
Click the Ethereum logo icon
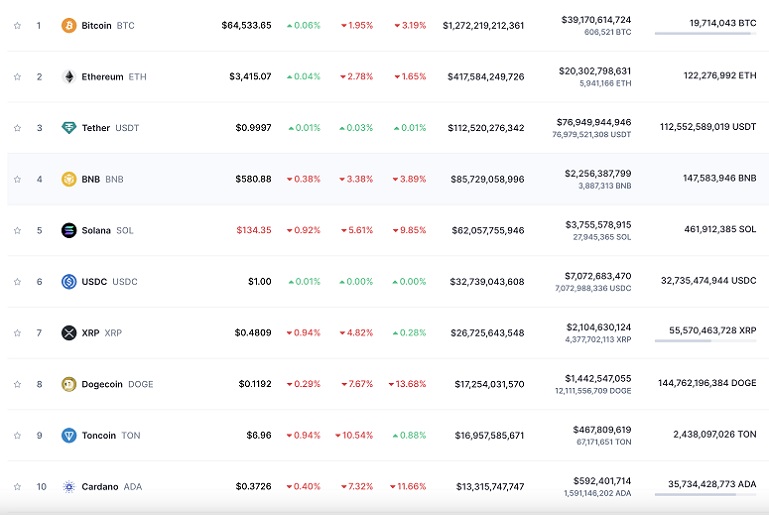pyautogui.click(x=69, y=77)
